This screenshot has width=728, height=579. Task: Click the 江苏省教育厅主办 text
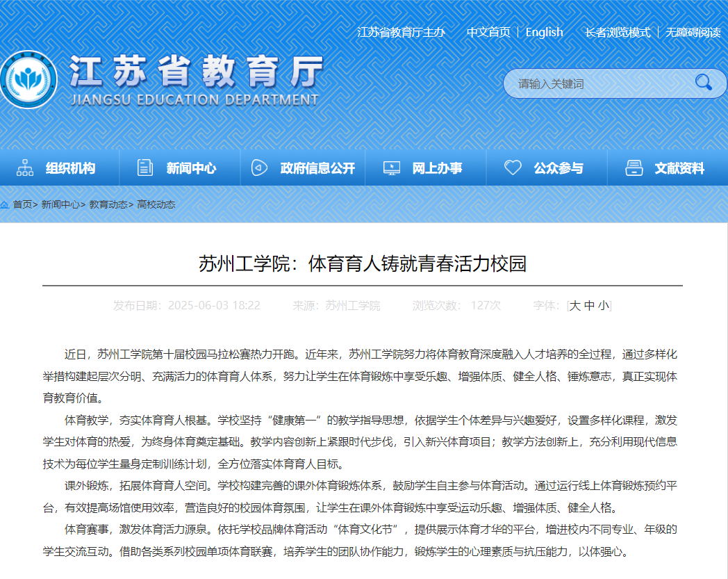(401, 32)
